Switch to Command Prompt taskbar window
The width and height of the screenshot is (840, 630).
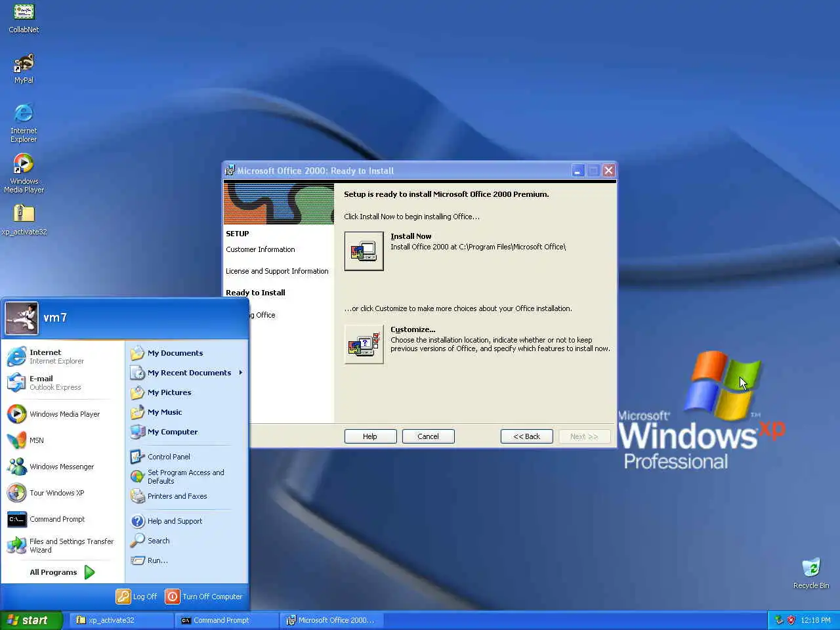point(226,620)
